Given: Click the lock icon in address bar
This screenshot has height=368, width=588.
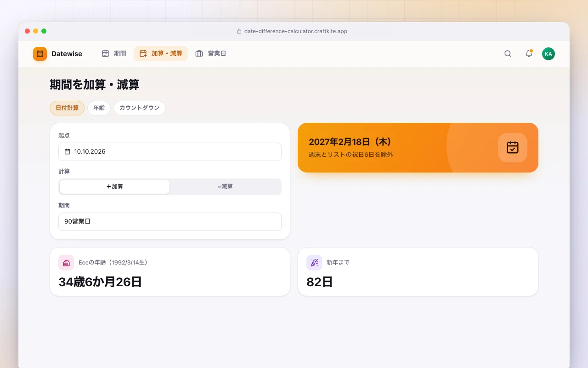Looking at the screenshot, I should tap(239, 31).
